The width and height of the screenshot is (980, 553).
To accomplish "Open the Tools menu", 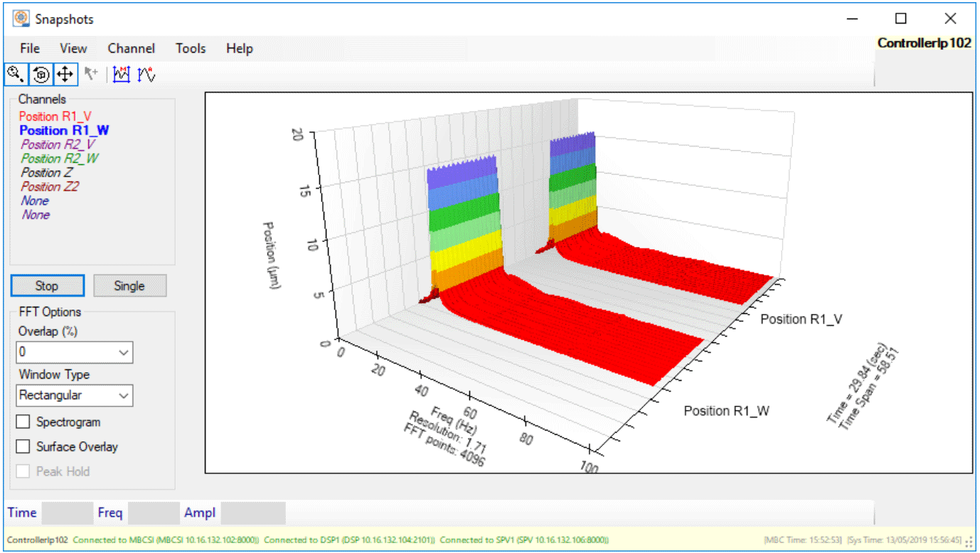I will tap(191, 48).
